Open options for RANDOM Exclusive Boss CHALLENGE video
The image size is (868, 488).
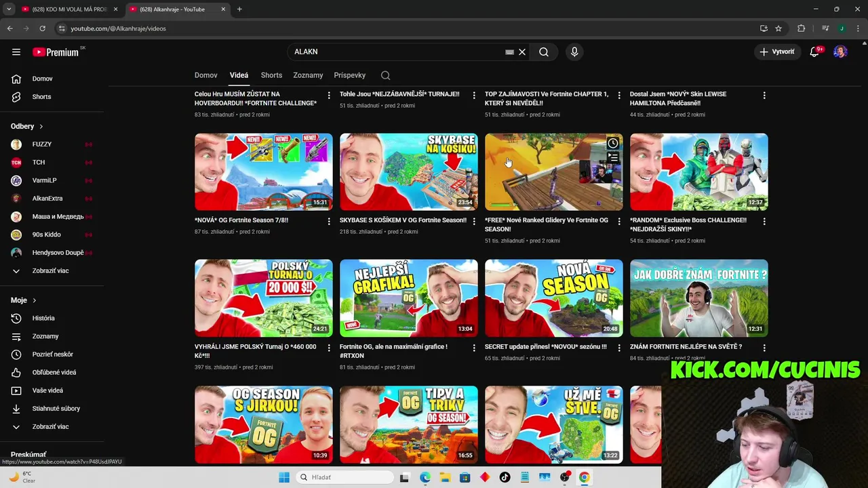tap(764, 222)
